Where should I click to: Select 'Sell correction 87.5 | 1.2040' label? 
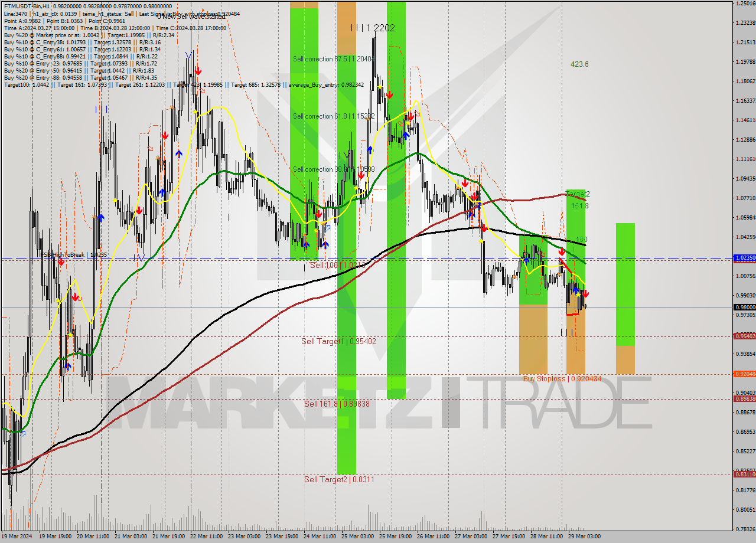334,59
